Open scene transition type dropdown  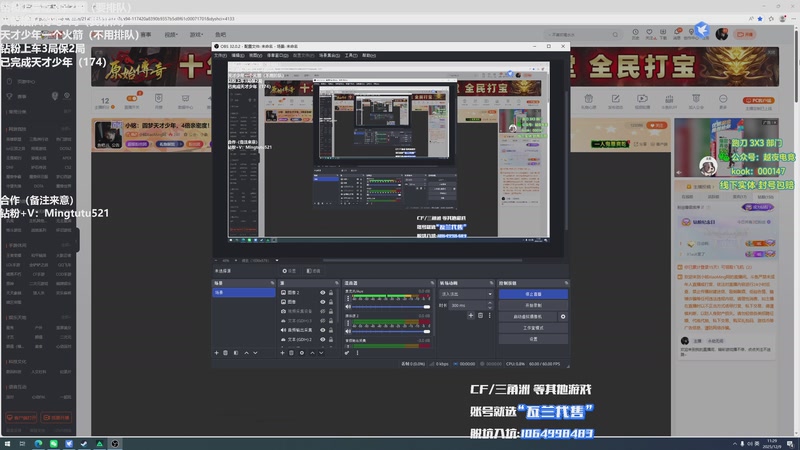pyautogui.click(x=466, y=294)
